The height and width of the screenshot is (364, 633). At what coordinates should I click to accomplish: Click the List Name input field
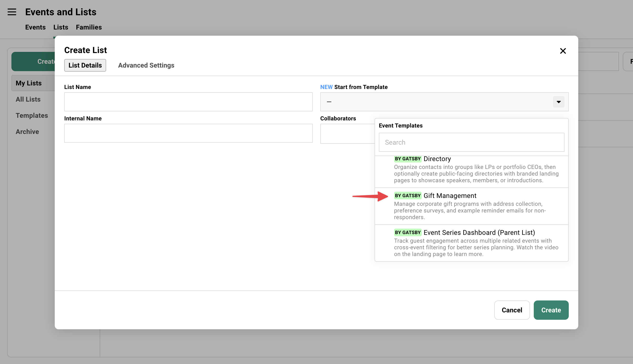click(188, 102)
